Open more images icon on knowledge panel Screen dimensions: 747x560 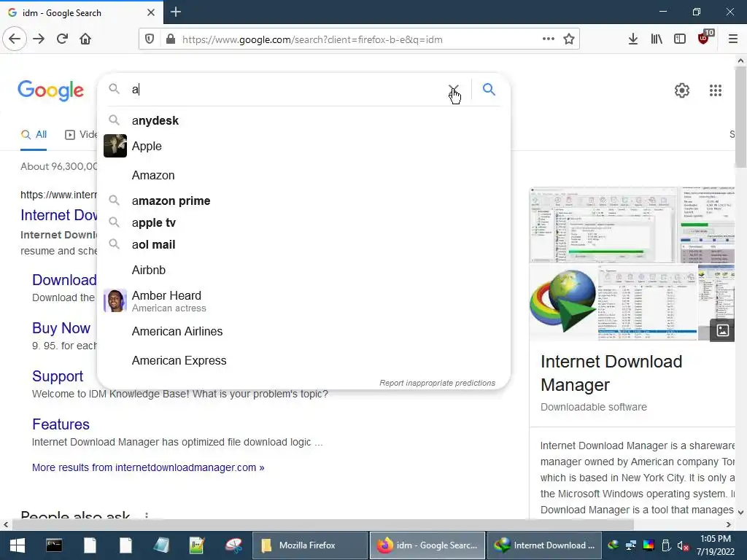point(722,330)
